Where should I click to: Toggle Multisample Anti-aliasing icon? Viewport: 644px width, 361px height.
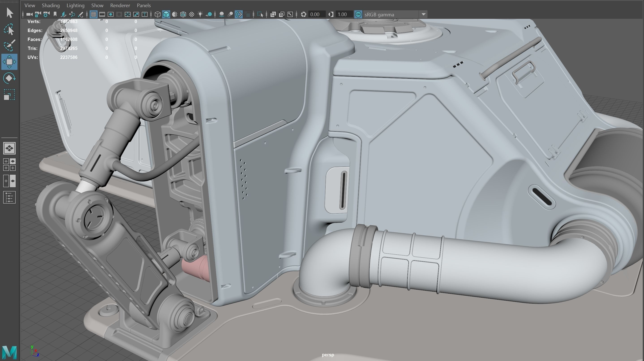coord(239,15)
